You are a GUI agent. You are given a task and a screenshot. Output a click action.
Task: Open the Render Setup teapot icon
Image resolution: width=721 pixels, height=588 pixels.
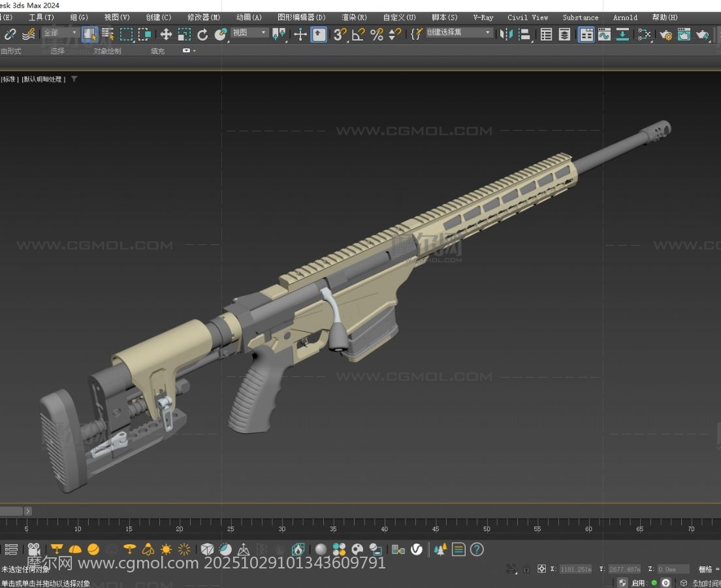coord(665,35)
